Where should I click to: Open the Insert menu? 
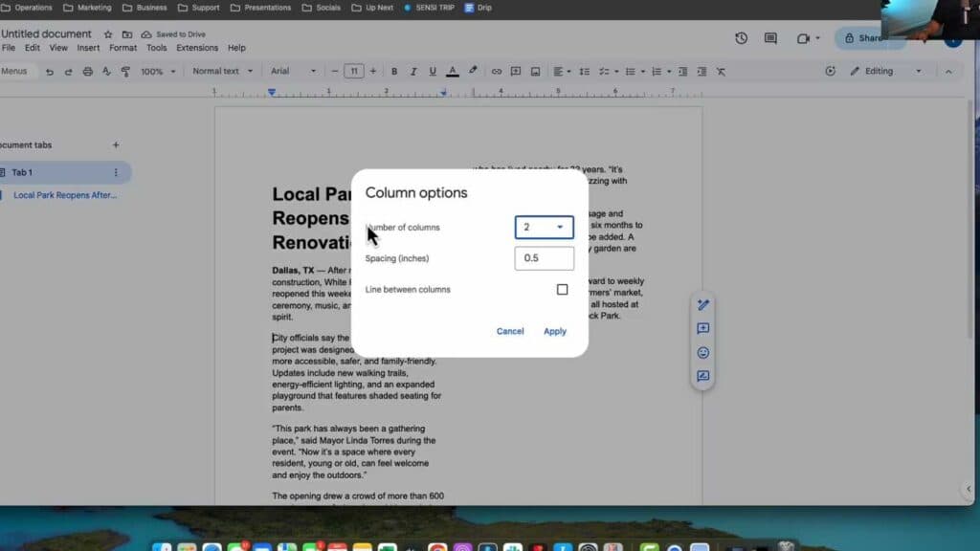88,48
